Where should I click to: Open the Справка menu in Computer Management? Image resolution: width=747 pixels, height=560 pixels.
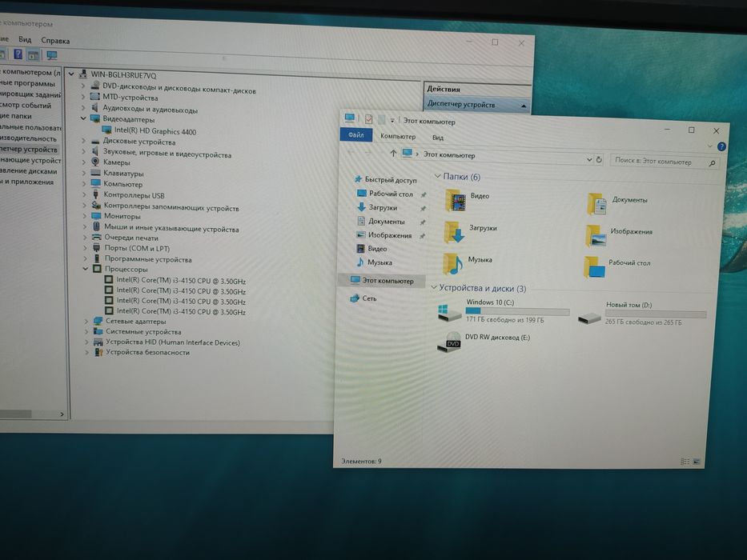click(x=55, y=41)
